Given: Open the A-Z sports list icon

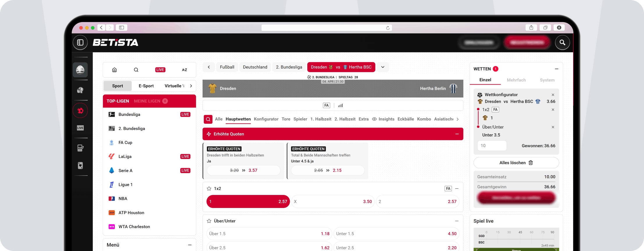Looking at the screenshot, I should (185, 70).
